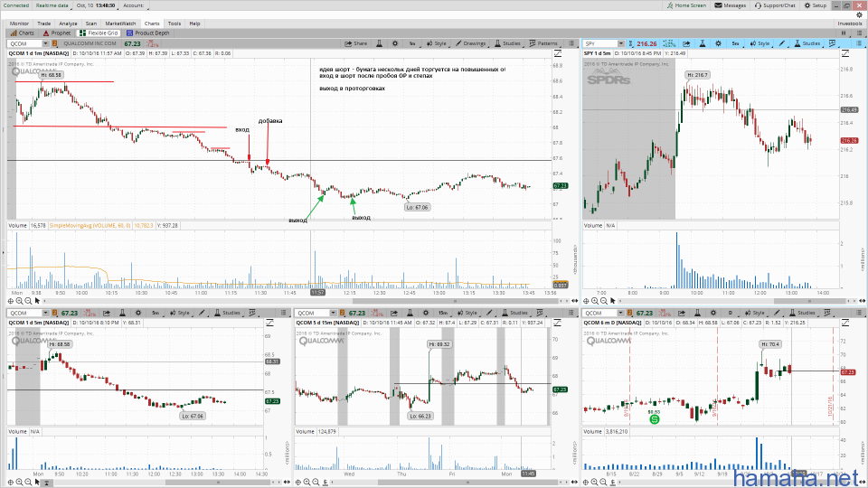Click the crosshair pan icon under main QCOM chart
The image size is (868, 488).
coord(11,301)
